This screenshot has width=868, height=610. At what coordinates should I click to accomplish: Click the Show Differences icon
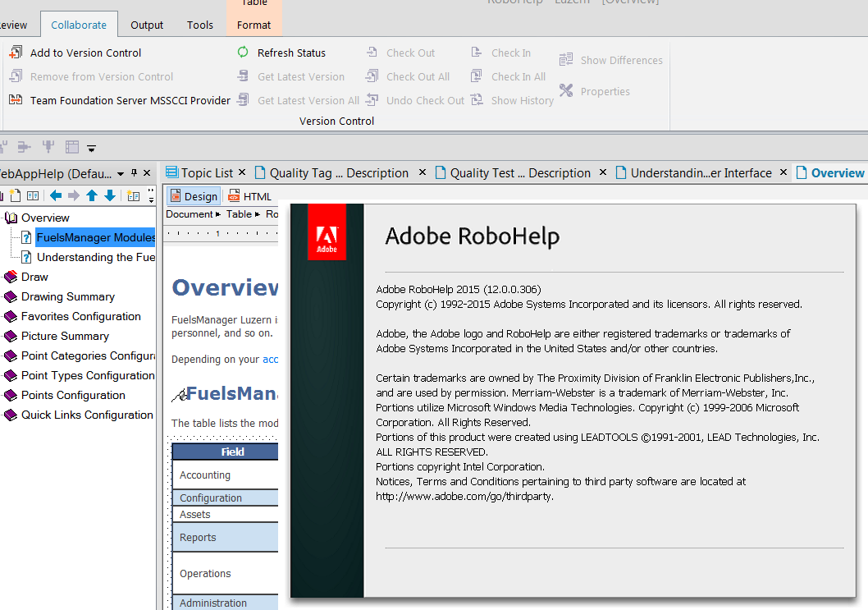566,59
